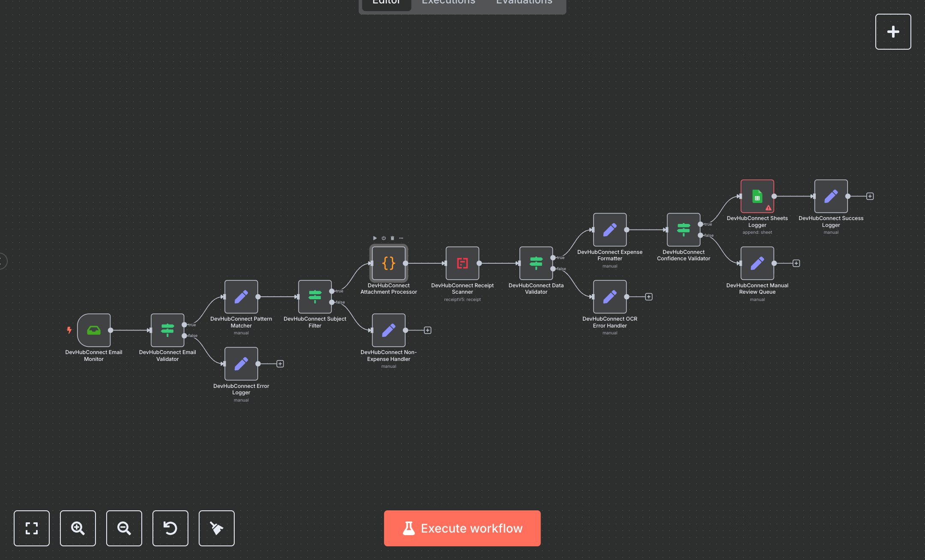Open add node panel with plus button
The width and height of the screenshot is (925, 560).
(x=893, y=32)
